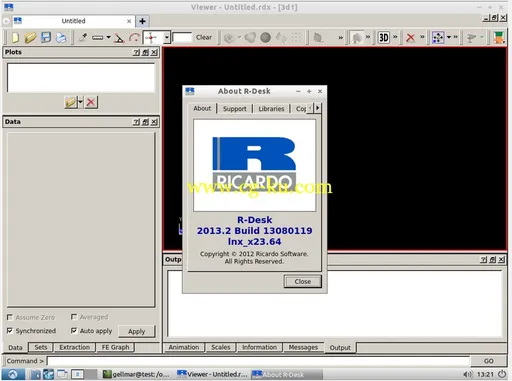Float the Output panel using its undock icon
The image size is (512, 381).
pyautogui.click(x=493, y=259)
